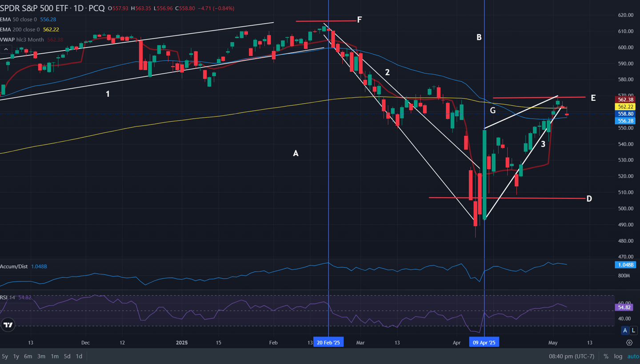Image resolution: width=640 pixels, height=364 pixels.
Task: Select the 5d date range
Action: tap(67, 356)
